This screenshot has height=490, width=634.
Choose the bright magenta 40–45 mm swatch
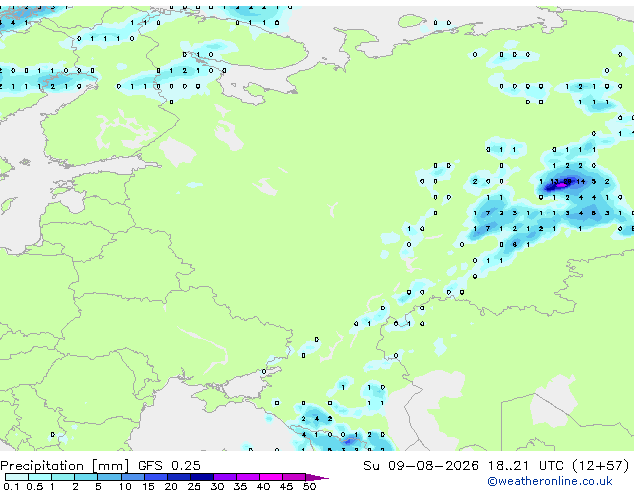(271, 477)
